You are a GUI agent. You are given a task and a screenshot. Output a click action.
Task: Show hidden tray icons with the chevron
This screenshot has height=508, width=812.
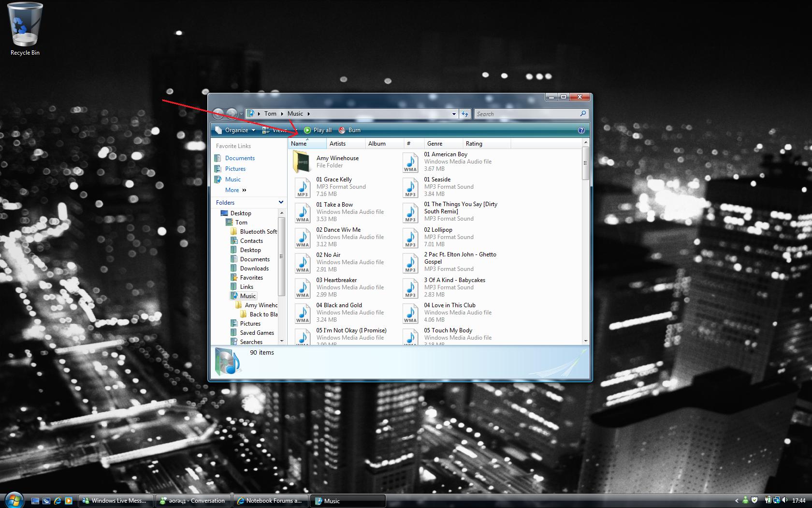pos(737,501)
